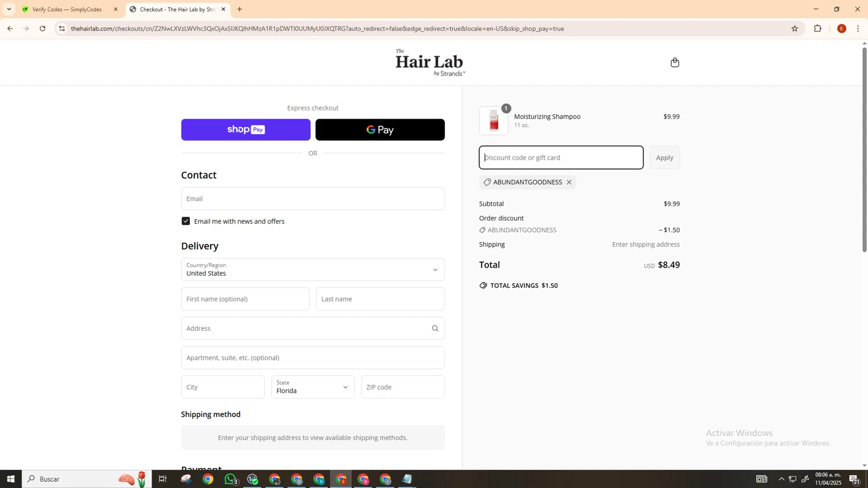
Task: Open the shield checkmark app in taskbar
Action: pyautogui.click(x=252, y=479)
